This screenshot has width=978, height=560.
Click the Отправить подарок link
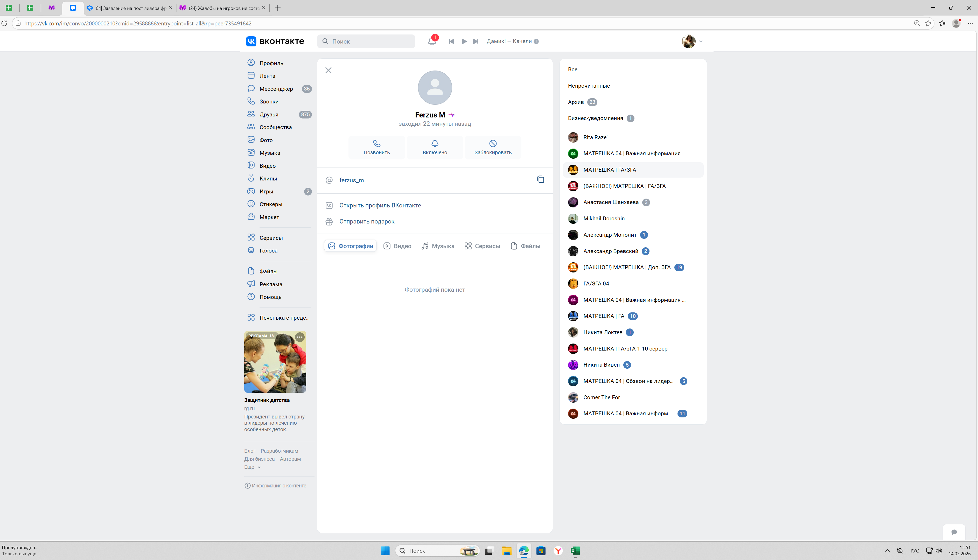(367, 222)
